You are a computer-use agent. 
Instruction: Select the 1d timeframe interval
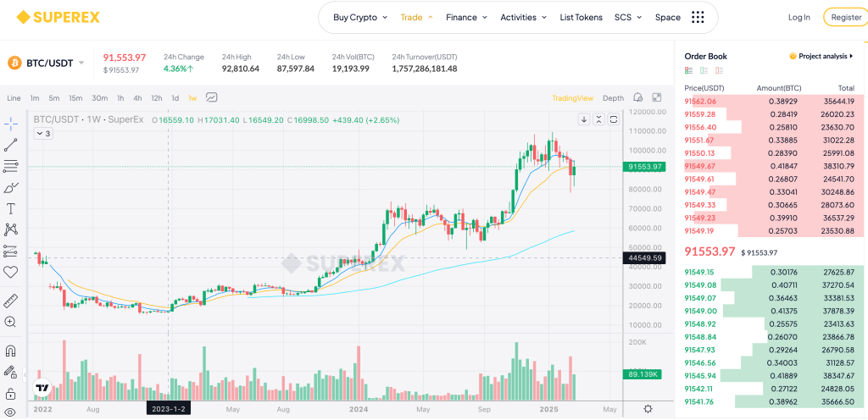pos(175,98)
